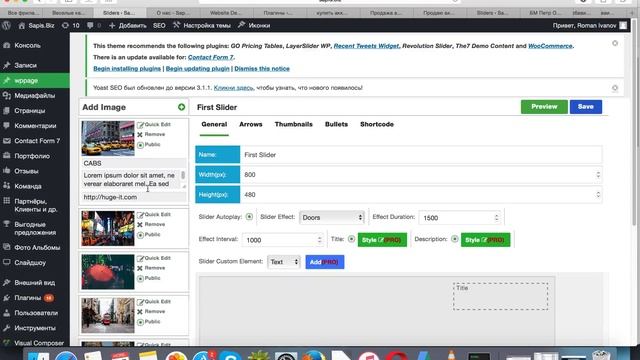640x360 pixels.
Task: Click the blue Save button
Action: [586, 107]
